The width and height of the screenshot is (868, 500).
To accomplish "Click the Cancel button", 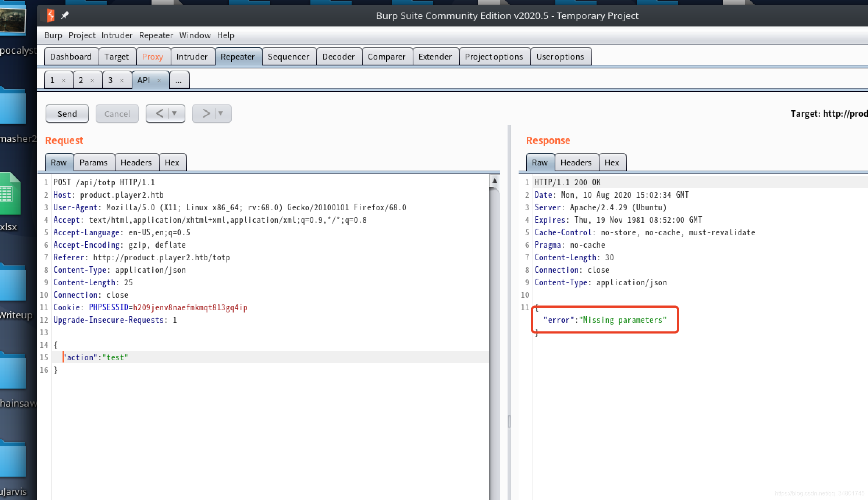I will (x=117, y=114).
